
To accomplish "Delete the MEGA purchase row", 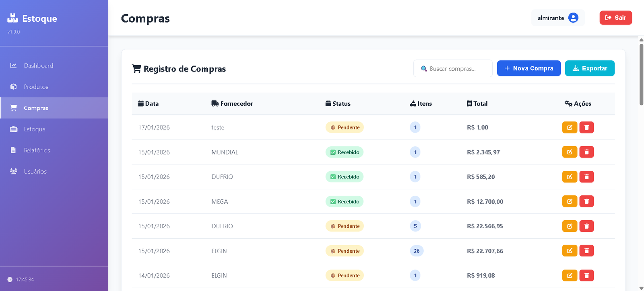I will point(586,201).
